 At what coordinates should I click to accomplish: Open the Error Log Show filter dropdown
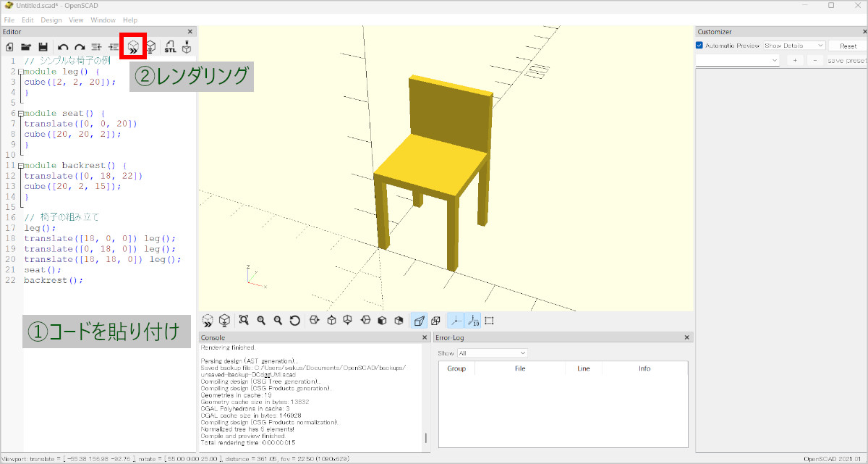492,353
